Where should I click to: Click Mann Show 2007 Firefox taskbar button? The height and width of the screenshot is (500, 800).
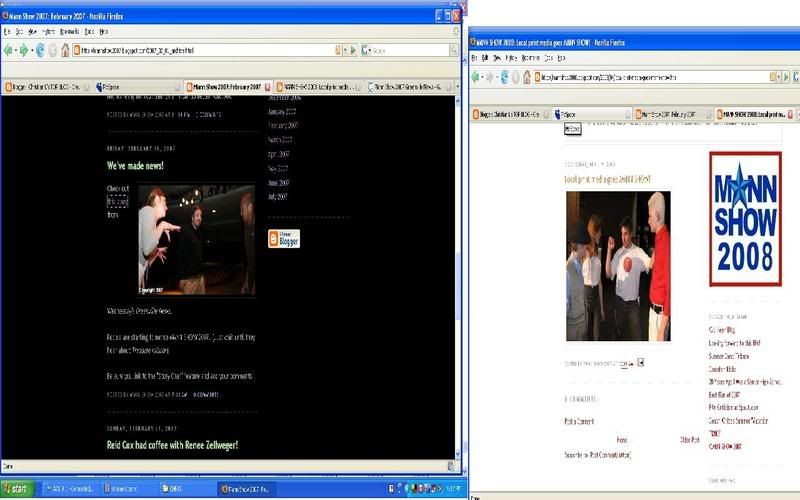(246, 489)
